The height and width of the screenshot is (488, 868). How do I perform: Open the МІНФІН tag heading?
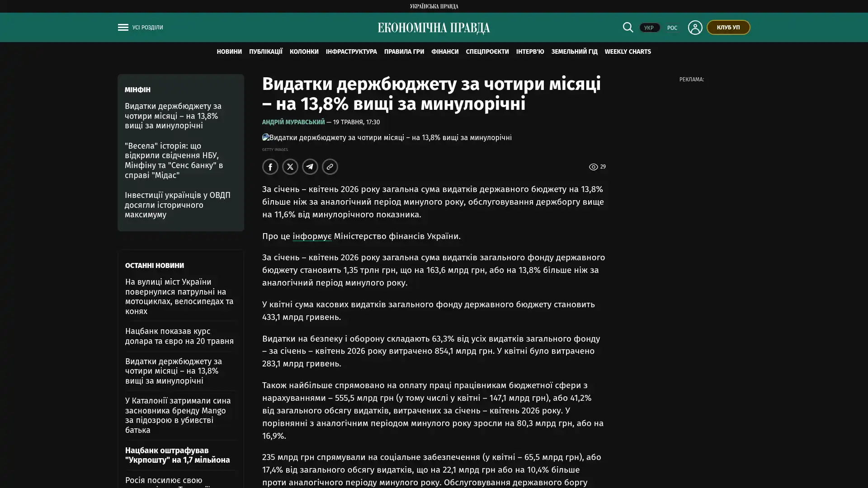[137, 90]
